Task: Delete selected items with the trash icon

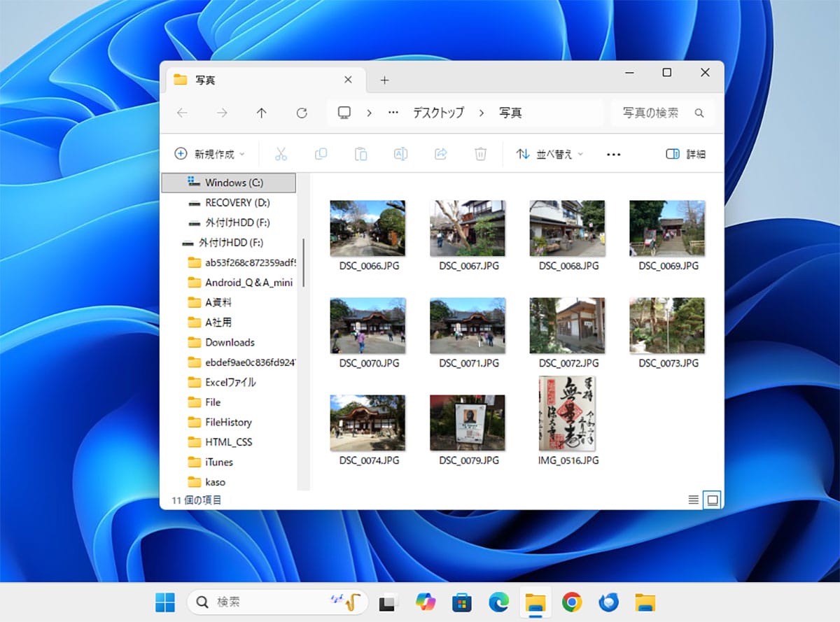Action: [480, 153]
